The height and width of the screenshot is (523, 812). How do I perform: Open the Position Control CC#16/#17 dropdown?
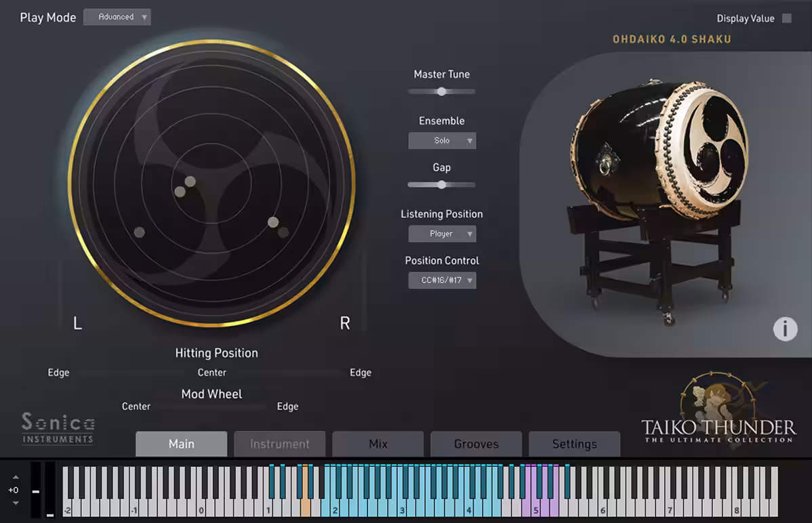442,280
